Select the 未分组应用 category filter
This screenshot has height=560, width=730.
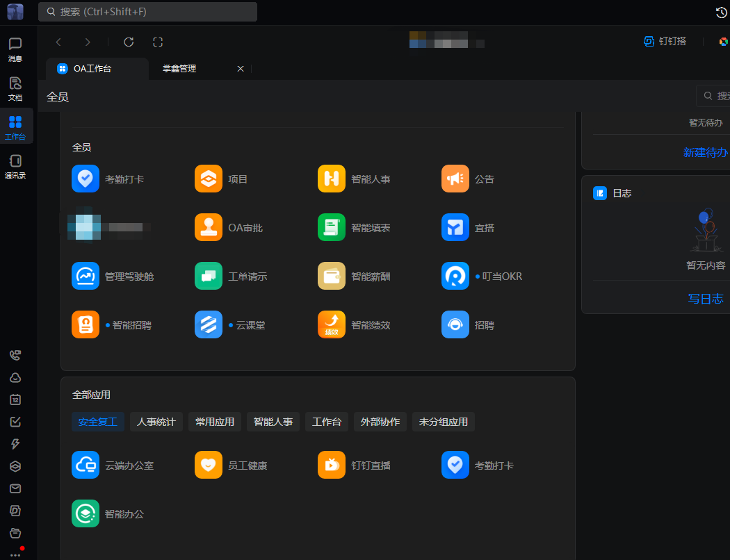click(443, 422)
